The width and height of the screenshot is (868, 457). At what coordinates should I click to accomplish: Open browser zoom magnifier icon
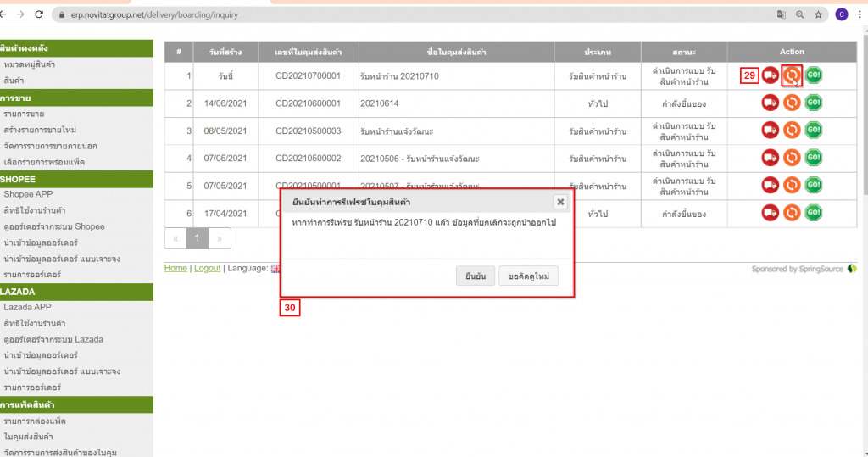tap(799, 15)
